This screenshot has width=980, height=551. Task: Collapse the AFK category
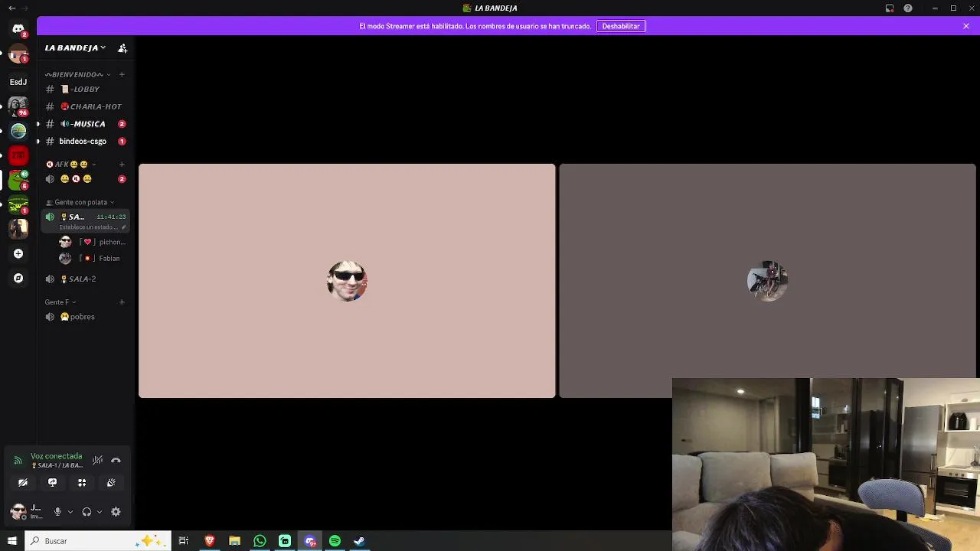coord(70,165)
